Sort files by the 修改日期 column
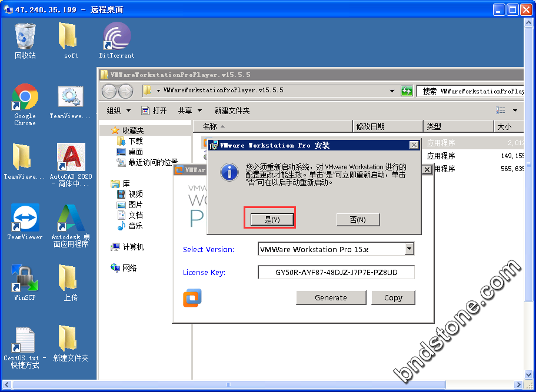 pyautogui.click(x=388, y=126)
